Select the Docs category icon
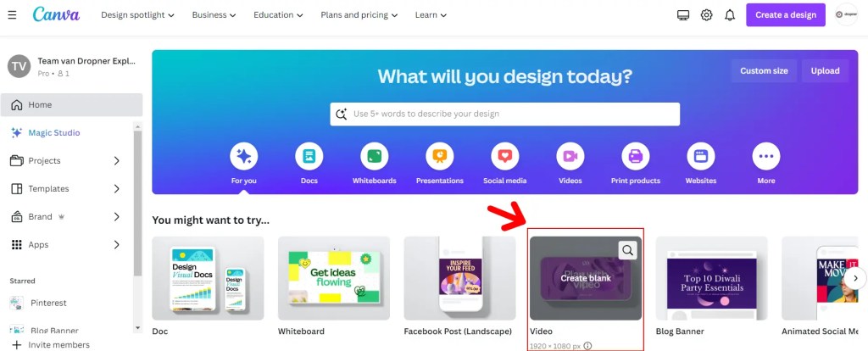The height and width of the screenshot is (351, 868). click(x=309, y=156)
